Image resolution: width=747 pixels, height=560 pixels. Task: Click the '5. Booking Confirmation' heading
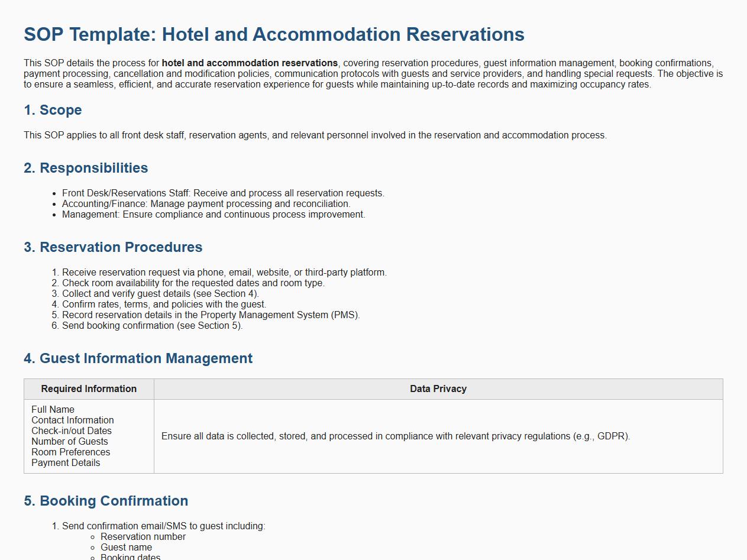(106, 501)
